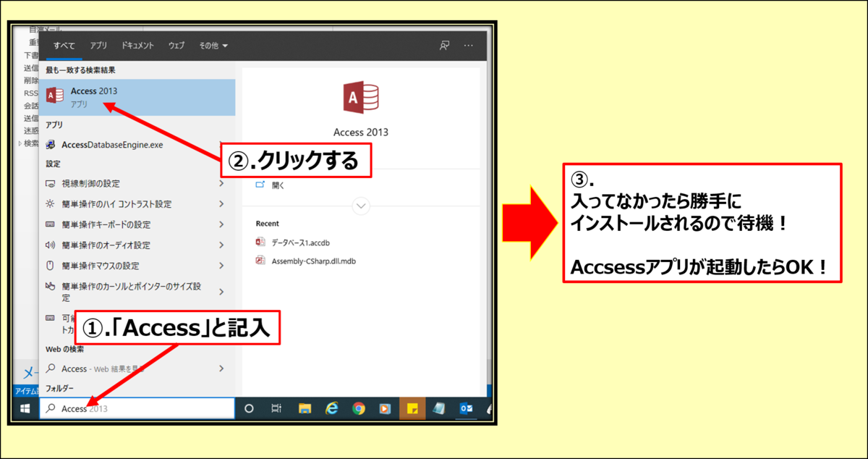Select the 簡単操作のオーディオ設定 text
868x459 pixels.
pyautogui.click(x=106, y=245)
